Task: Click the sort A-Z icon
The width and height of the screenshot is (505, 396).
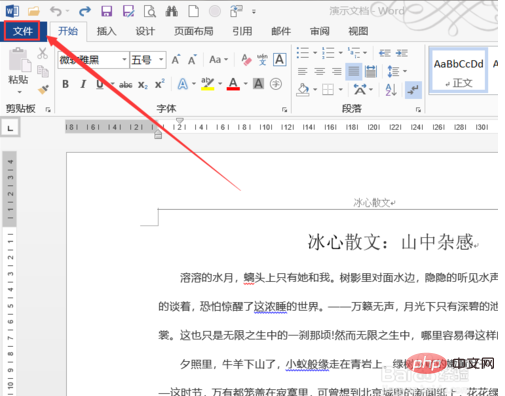Action: (391, 90)
